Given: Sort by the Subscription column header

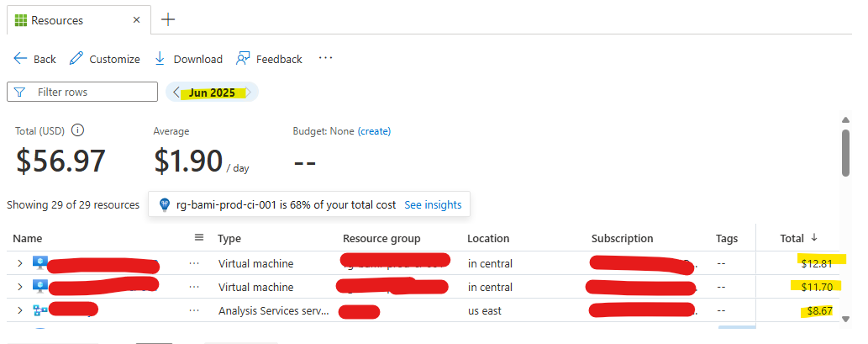Looking at the screenshot, I should click(x=622, y=239).
